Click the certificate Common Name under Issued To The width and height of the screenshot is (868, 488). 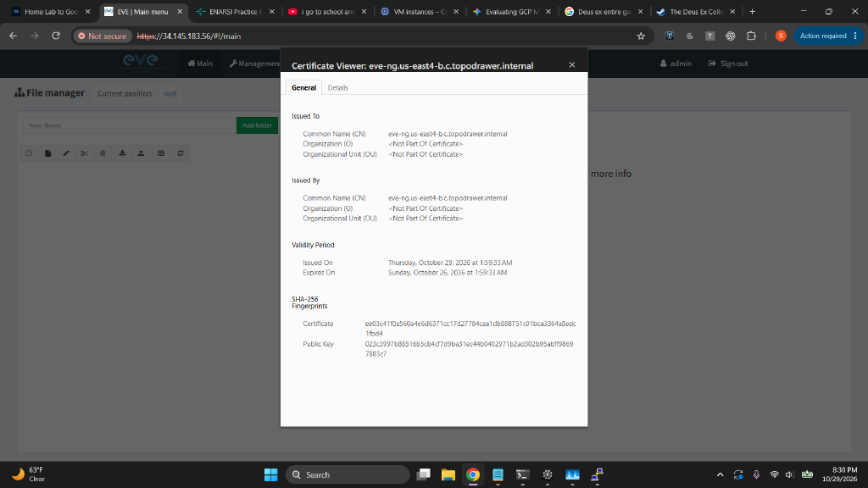pyautogui.click(x=448, y=134)
